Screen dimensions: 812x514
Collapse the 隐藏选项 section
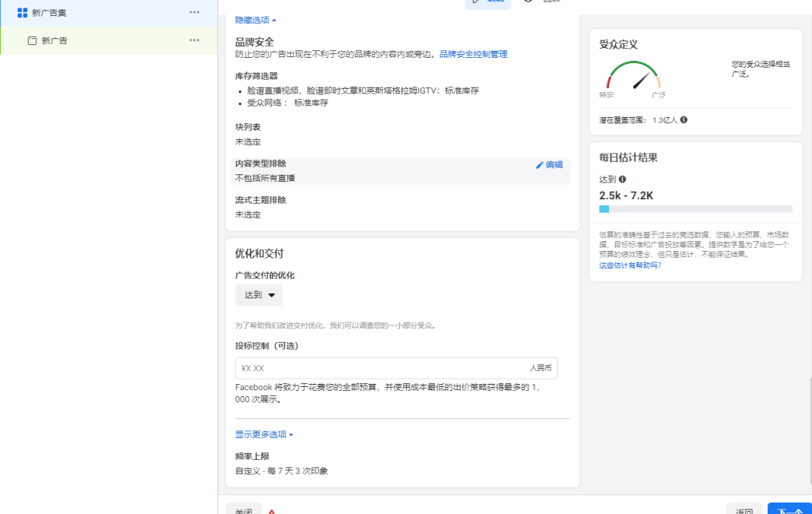pyautogui.click(x=253, y=20)
